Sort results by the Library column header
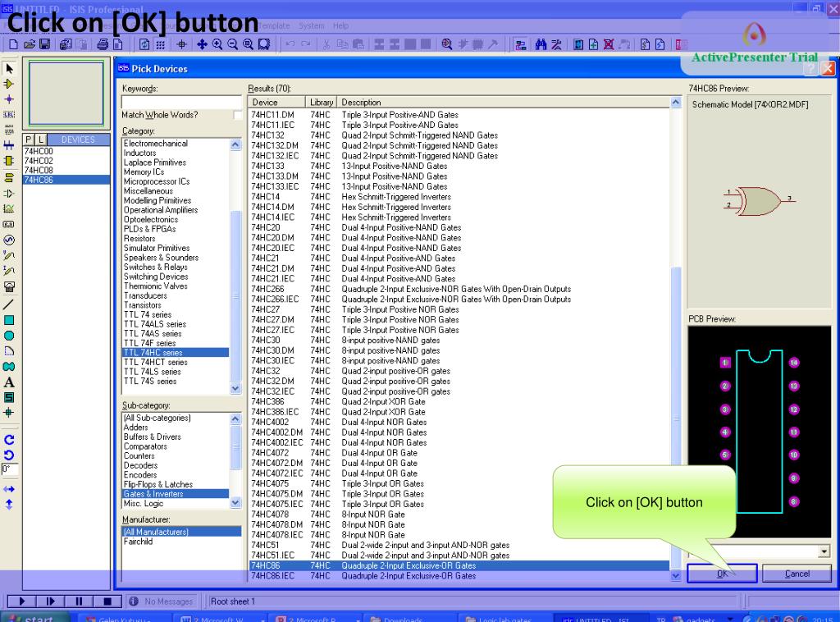The width and height of the screenshot is (840, 622). click(x=322, y=103)
